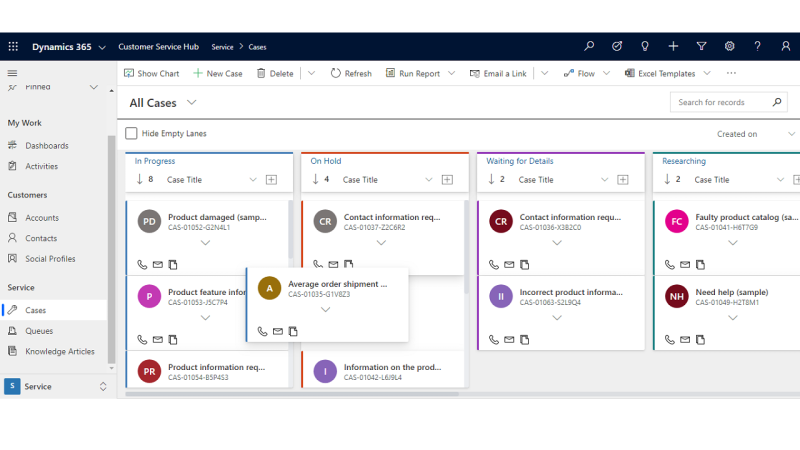Collapse the sidebar with hamburger icon

[13, 73]
